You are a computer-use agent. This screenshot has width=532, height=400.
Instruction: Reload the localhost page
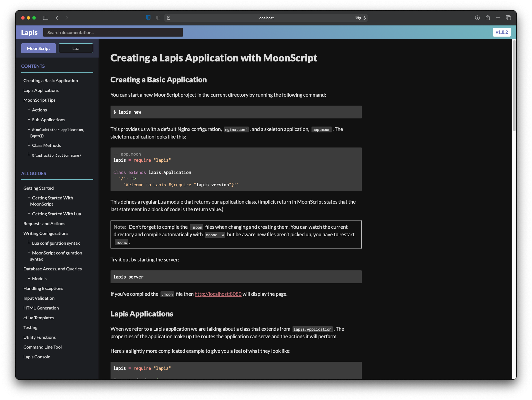364,18
